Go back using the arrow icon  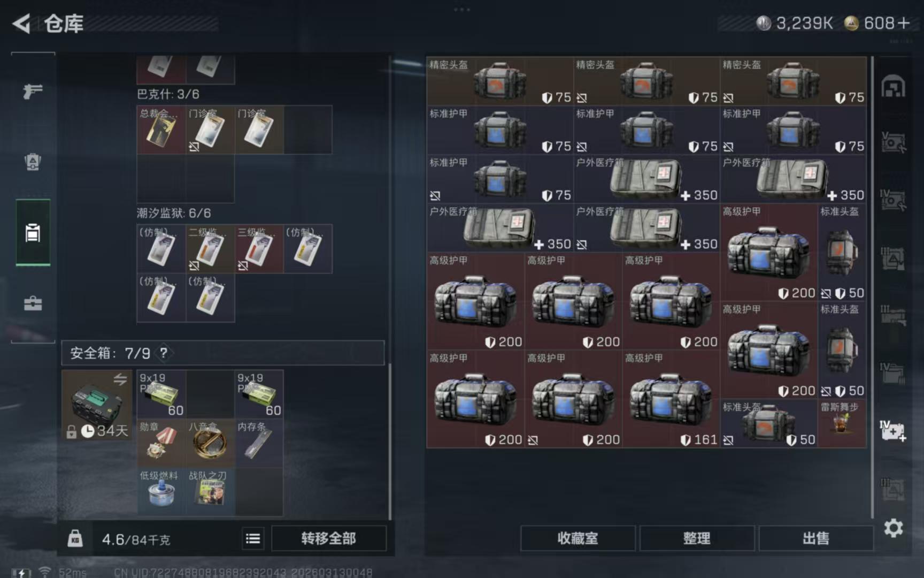pos(21,24)
